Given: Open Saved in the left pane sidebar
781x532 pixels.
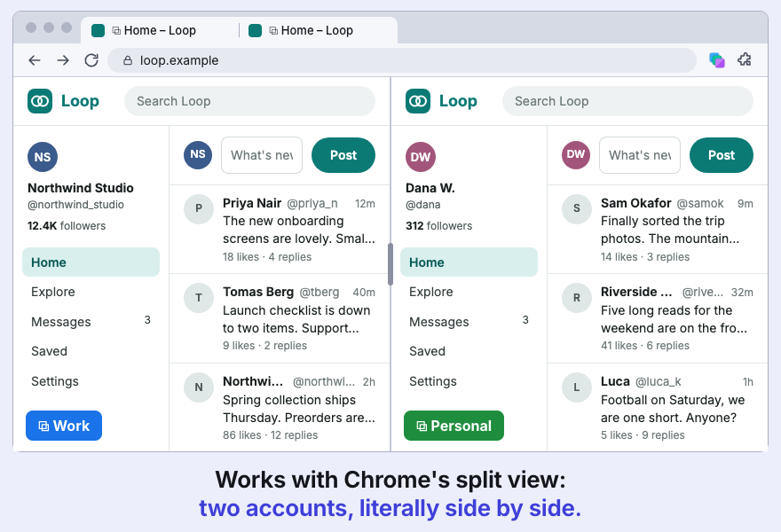Looking at the screenshot, I should (x=91, y=351).
